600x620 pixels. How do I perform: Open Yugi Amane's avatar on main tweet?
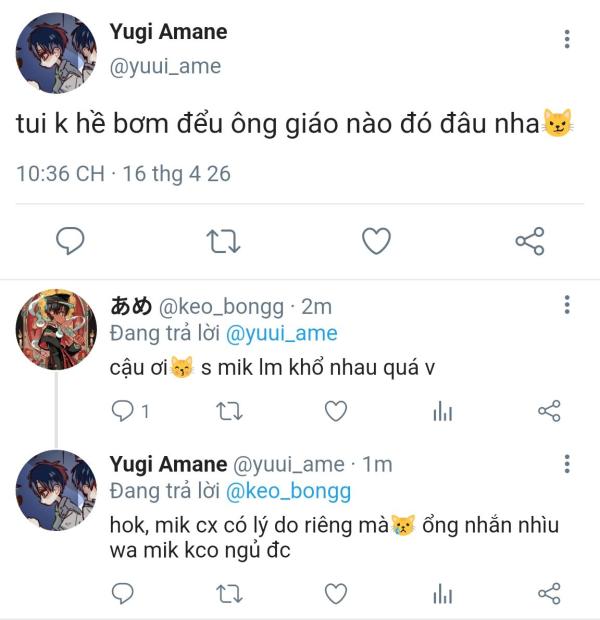pyautogui.click(x=56, y=53)
